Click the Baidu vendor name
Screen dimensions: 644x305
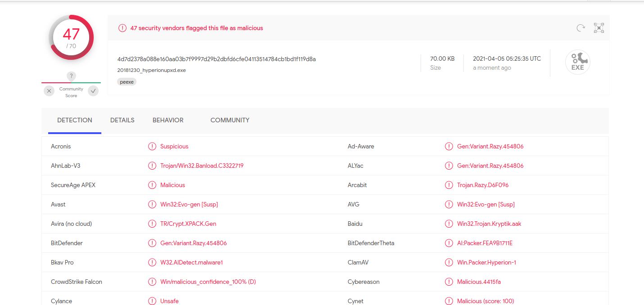tap(355, 224)
